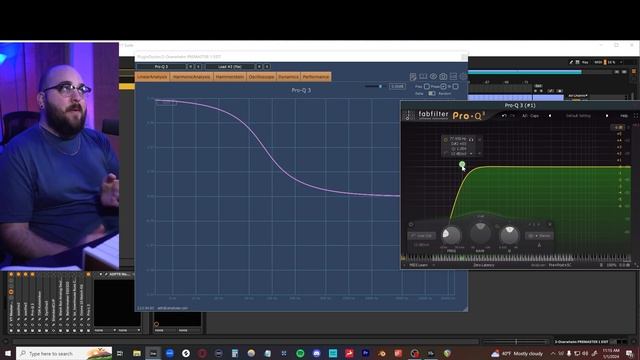Viewport: 640px width, 360px height.
Task: Click the undo arrow in Pro-Q 3
Action: coord(504,116)
